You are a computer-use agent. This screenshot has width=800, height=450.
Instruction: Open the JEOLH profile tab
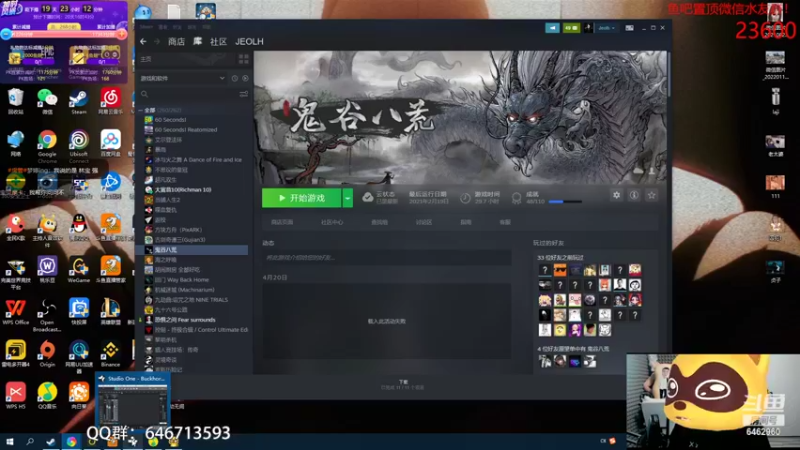(x=249, y=41)
